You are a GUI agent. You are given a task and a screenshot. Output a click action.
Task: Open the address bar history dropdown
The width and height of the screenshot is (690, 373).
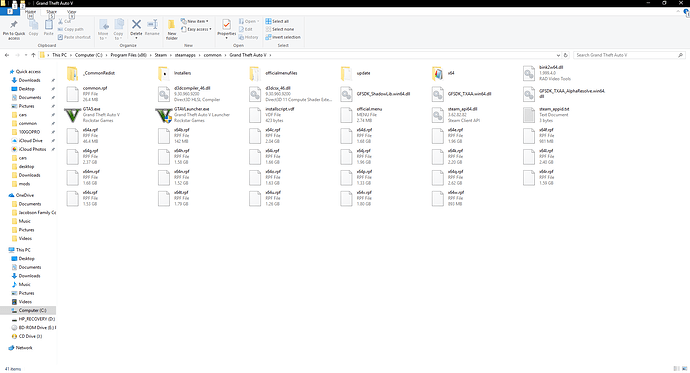click(x=558, y=55)
